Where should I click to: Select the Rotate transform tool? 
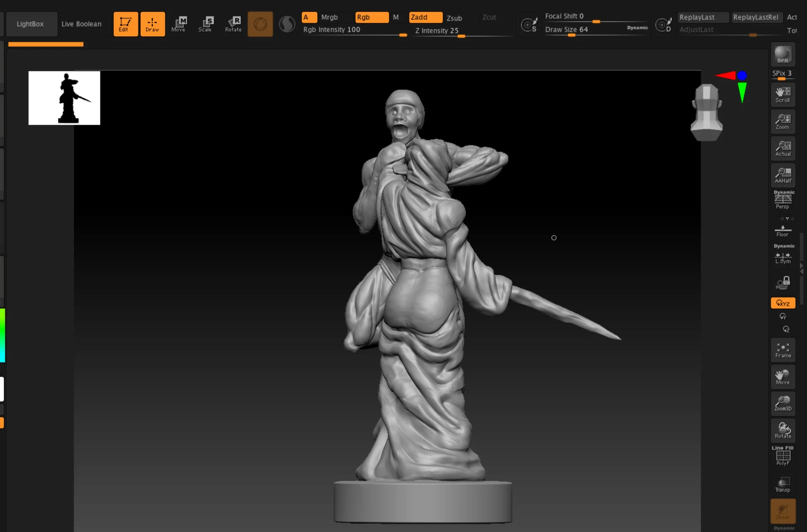[233, 24]
